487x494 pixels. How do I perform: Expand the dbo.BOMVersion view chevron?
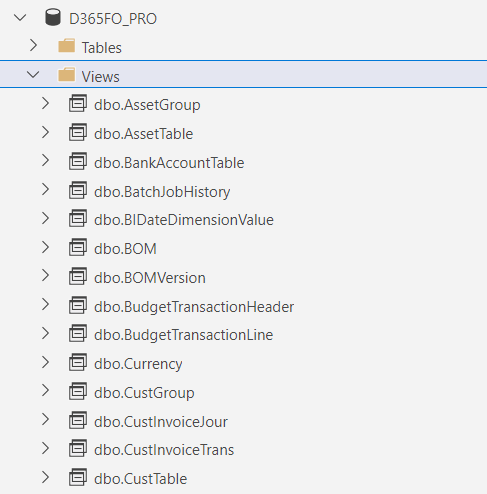pyautogui.click(x=46, y=276)
